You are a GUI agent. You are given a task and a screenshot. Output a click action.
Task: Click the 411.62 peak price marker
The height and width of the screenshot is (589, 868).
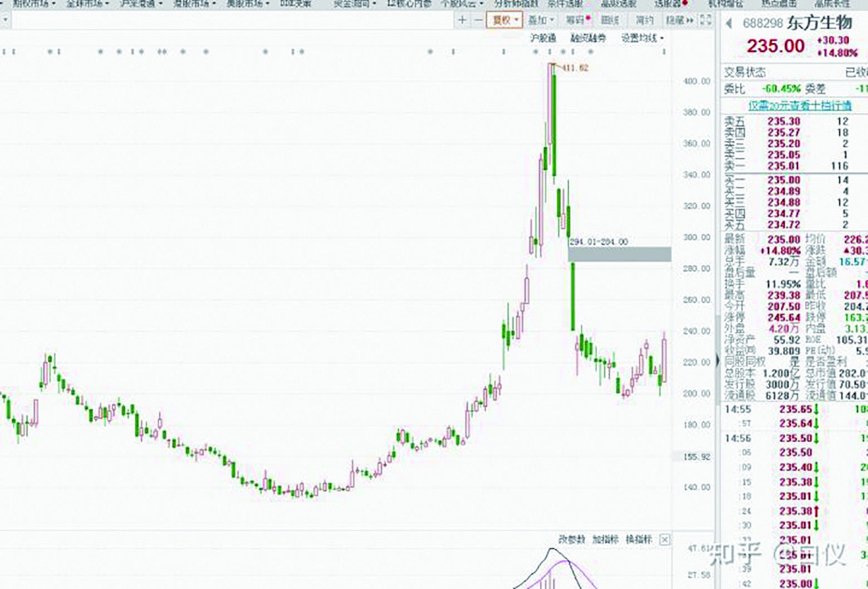tap(575, 68)
